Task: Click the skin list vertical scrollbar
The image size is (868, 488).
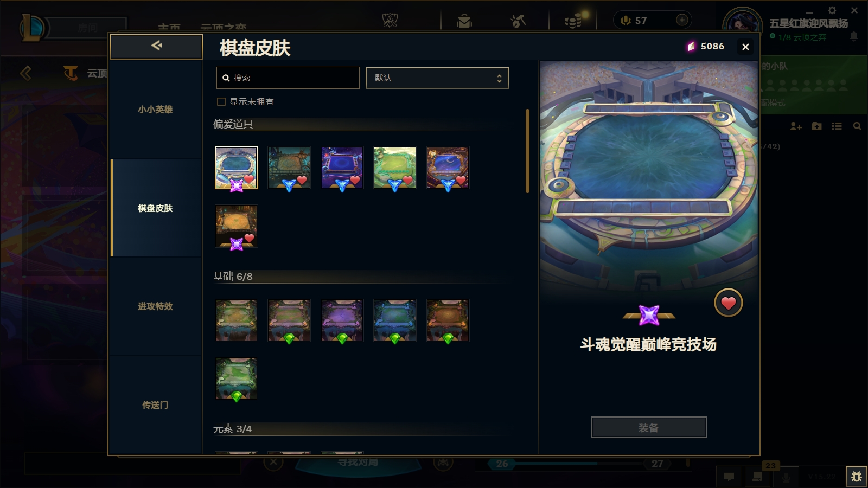Action: (x=527, y=151)
